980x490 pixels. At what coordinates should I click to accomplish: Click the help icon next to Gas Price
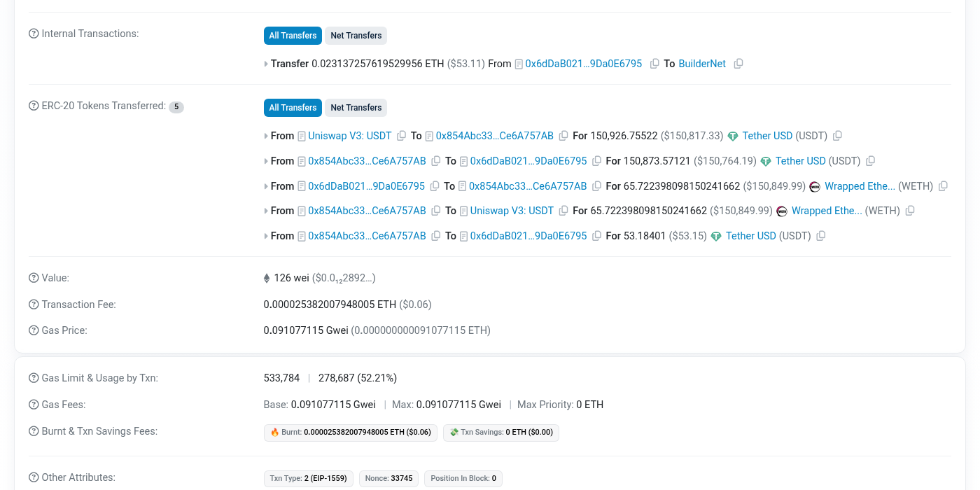click(34, 330)
